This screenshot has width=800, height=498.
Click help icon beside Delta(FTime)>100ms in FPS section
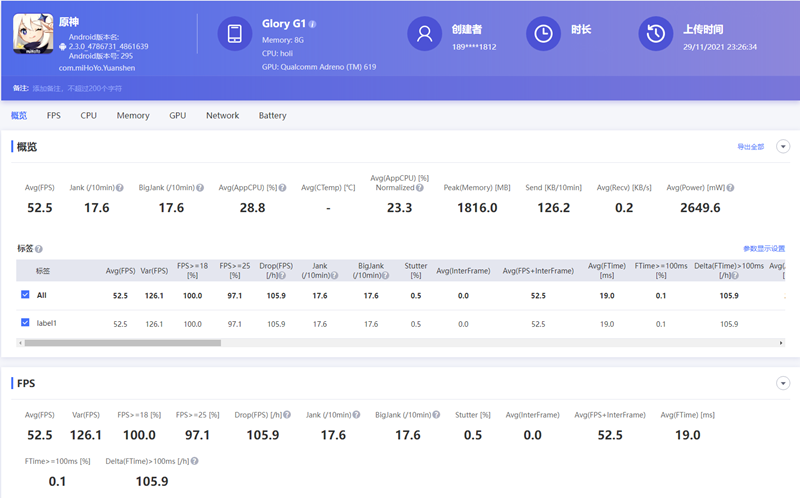click(x=193, y=461)
